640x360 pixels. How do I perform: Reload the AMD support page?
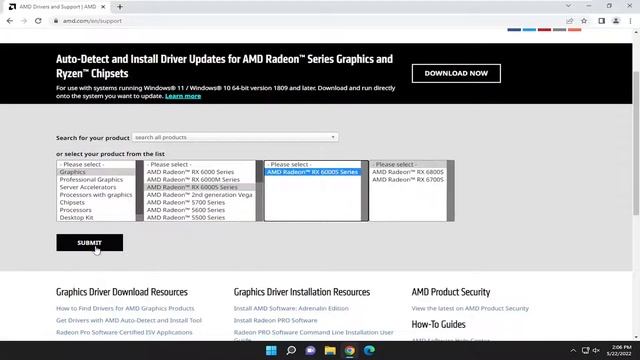click(x=38, y=21)
